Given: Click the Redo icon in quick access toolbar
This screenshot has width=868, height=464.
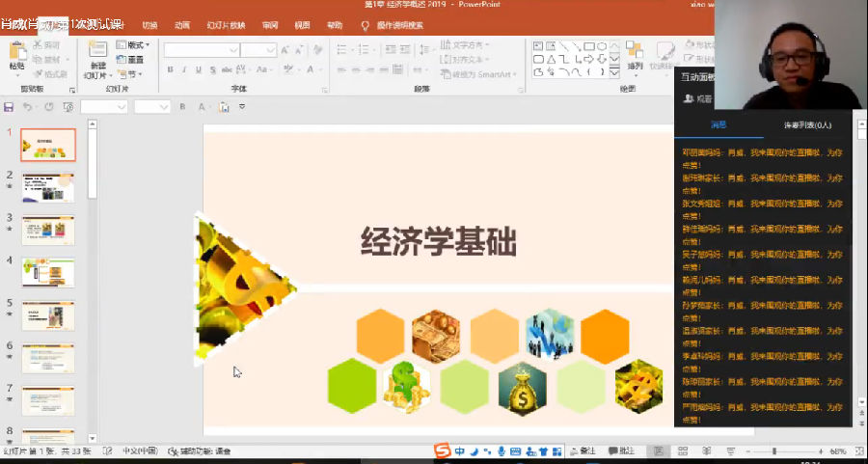Looking at the screenshot, I should tap(49, 107).
